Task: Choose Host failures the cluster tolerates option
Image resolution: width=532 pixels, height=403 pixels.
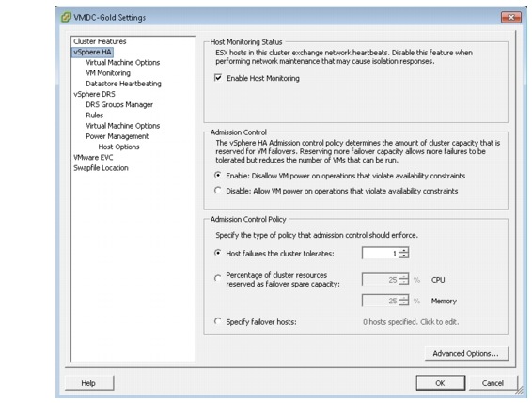Action: (217, 253)
